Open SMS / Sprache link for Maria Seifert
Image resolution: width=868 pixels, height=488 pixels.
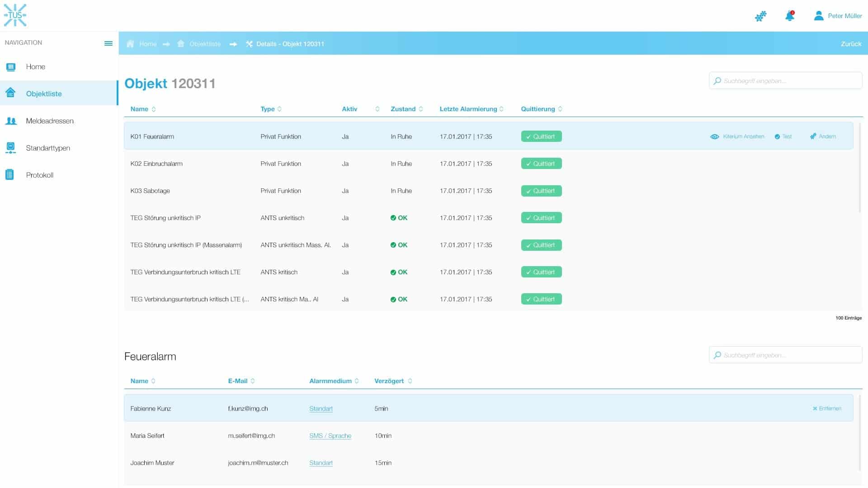[x=330, y=436]
